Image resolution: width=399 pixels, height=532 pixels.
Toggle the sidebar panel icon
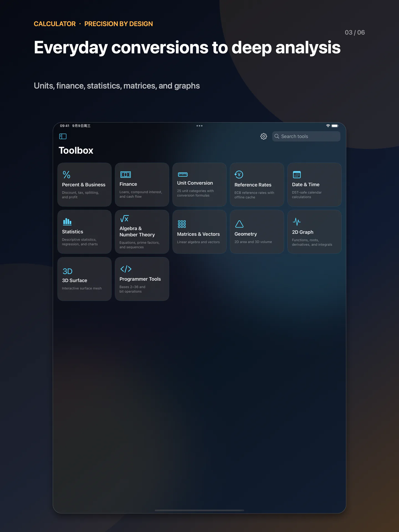coord(63,136)
